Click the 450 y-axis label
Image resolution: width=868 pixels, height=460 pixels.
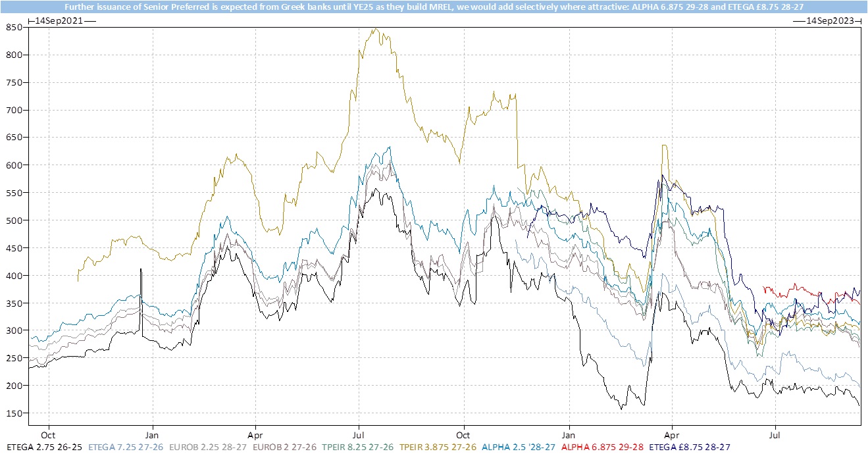15,248
